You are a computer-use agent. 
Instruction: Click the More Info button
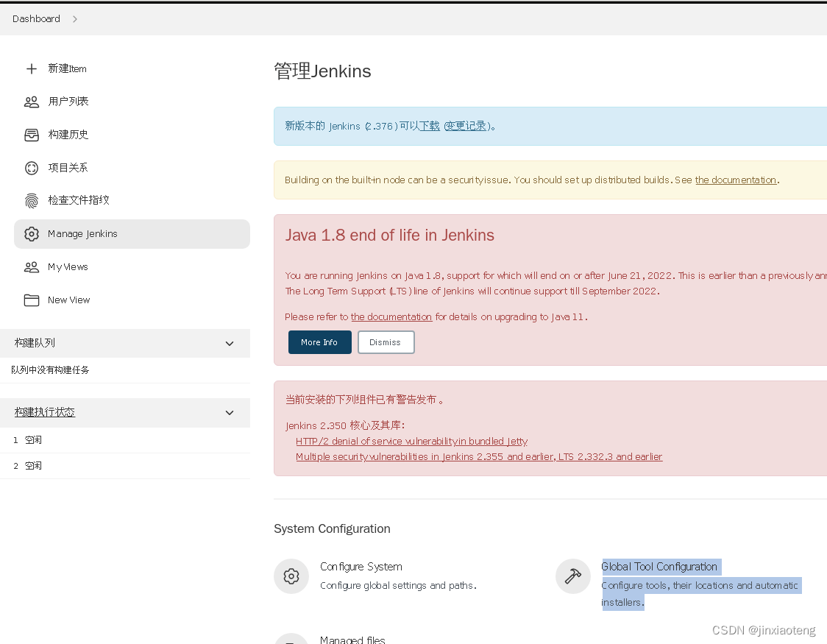(319, 342)
